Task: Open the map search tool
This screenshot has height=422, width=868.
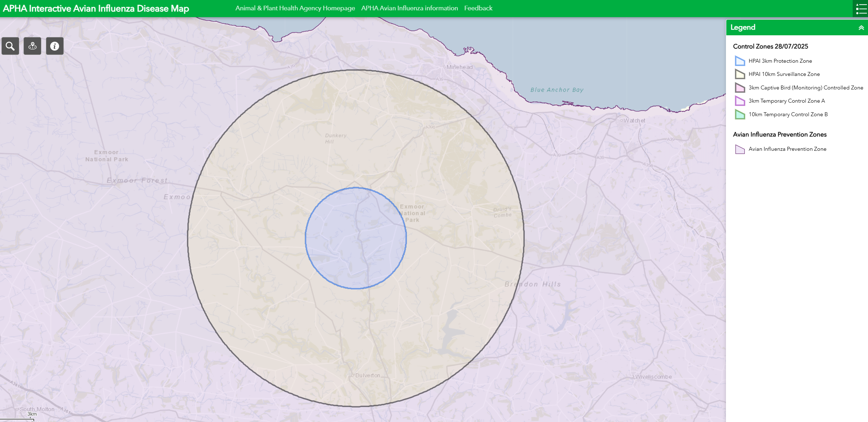Action: pyautogui.click(x=10, y=46)
